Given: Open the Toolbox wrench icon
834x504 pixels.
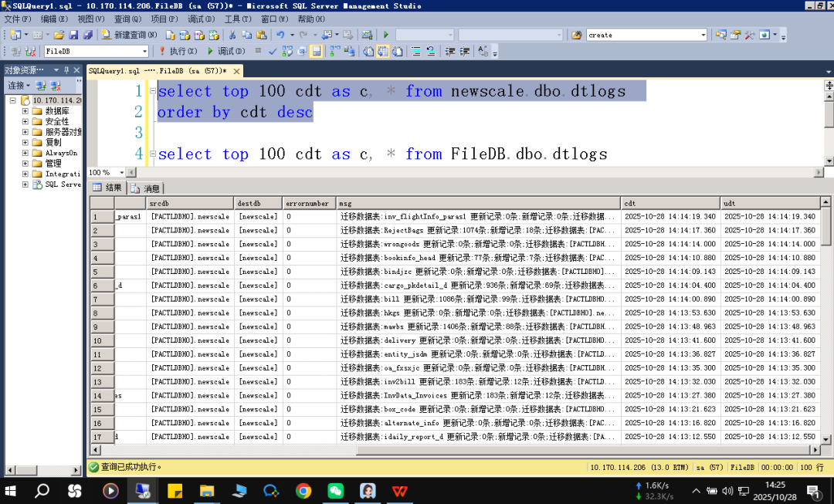Looking at the screenshot, I should [750, 35].
